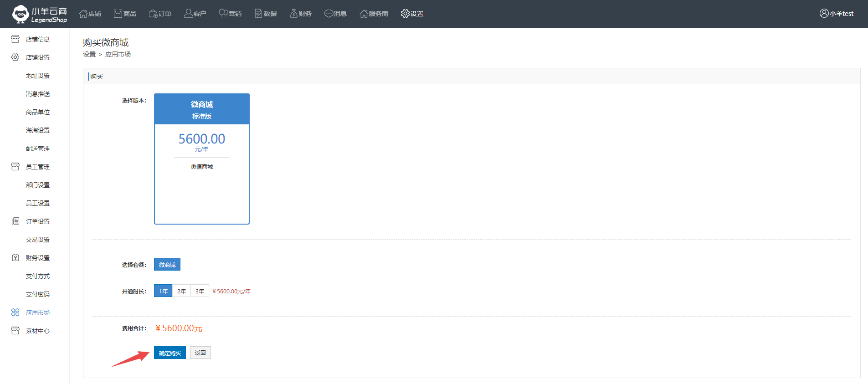The width and height of the screenshot is (868, 384).
Task: Choose the 3年 duration option
Action: click(x=200, y=291)
